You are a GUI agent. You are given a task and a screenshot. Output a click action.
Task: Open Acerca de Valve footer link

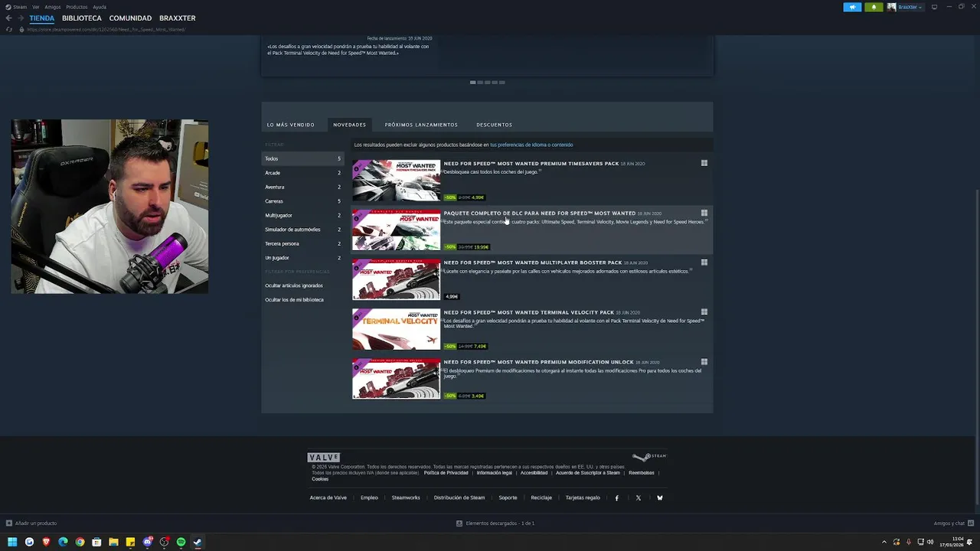(328, 497)
